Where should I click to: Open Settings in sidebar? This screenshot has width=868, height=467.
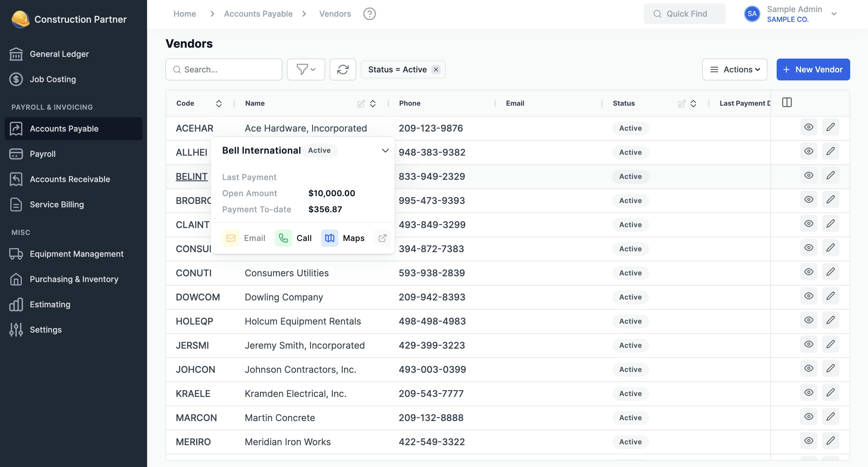74,329
